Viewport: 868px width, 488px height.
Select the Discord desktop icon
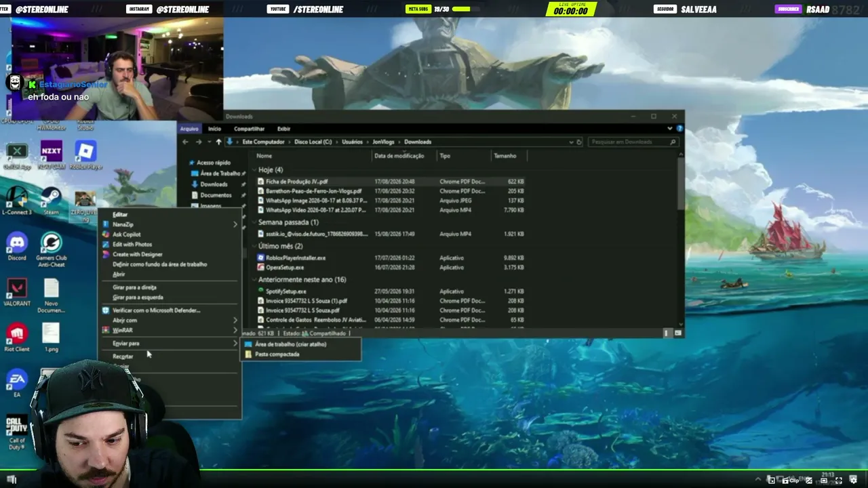click(17, 247)
